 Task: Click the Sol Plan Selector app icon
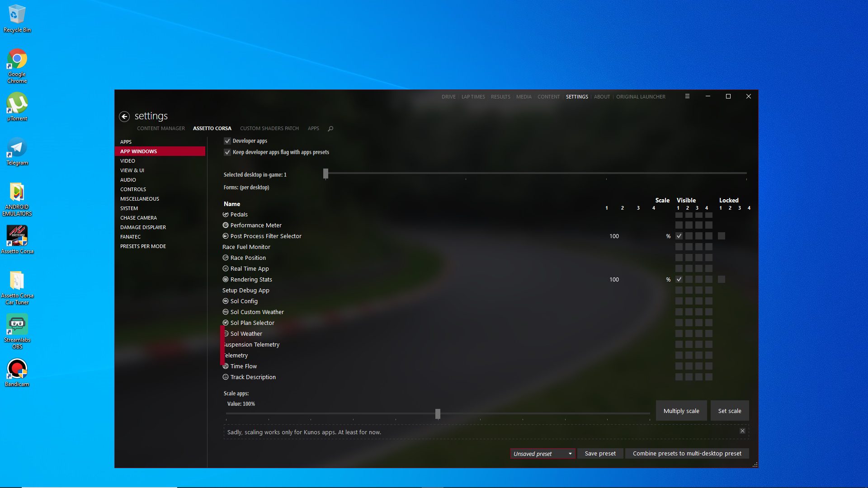click(x=226, y=323)
